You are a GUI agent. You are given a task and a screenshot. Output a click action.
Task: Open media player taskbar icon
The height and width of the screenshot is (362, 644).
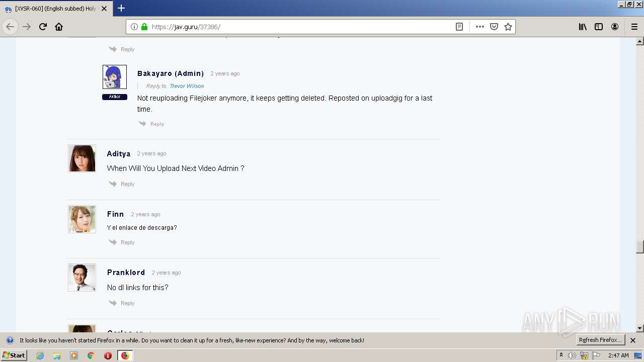coord(74,355)
